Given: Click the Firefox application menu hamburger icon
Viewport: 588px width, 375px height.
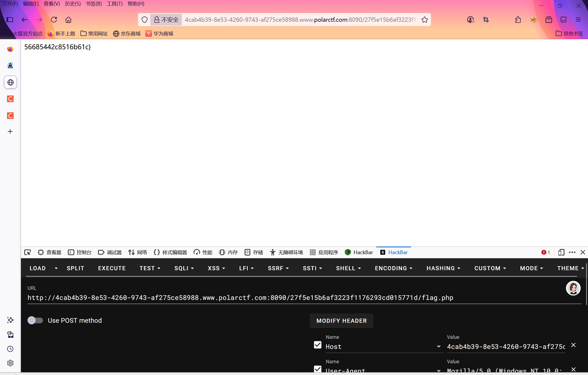Looking at the screenshot, I should pos(578,20).
